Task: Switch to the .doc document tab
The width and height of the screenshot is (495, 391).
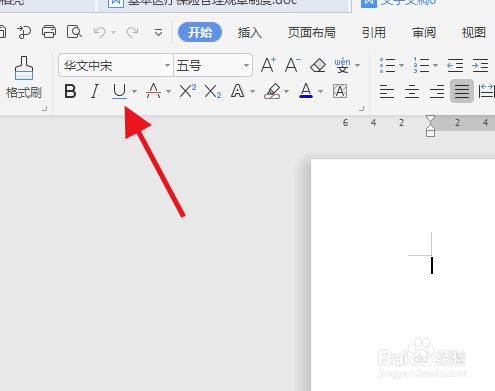Action: tap(223, 5)
